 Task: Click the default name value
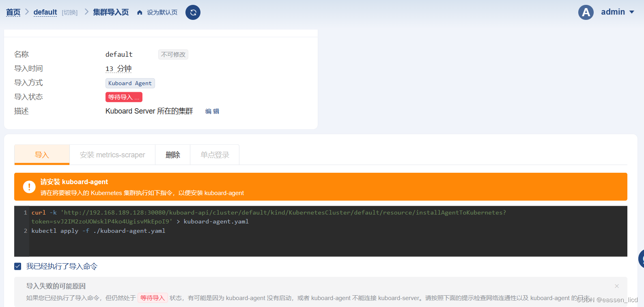coord(119,54)
